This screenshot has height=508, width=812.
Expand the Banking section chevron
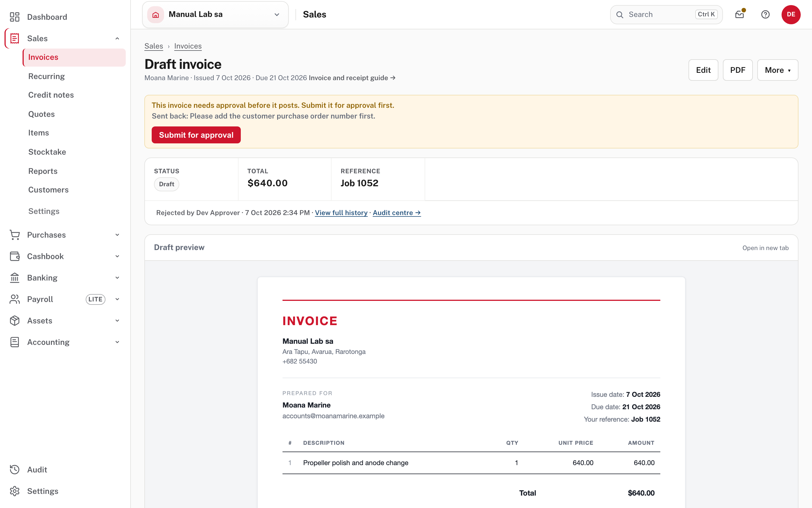[x=117, y=278]
